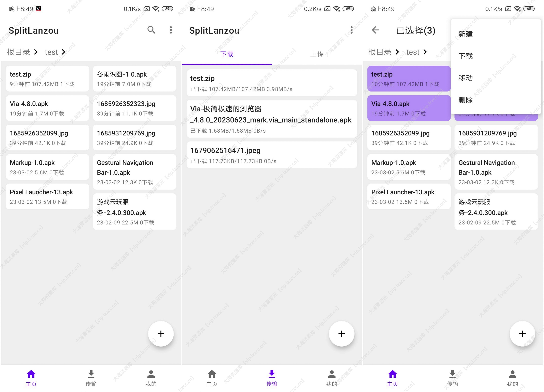Select 游戏云玩服务-2.4.0.300.apk in the selection screen
The height and width of the screenshot is (392, 544).
[496, 212]
